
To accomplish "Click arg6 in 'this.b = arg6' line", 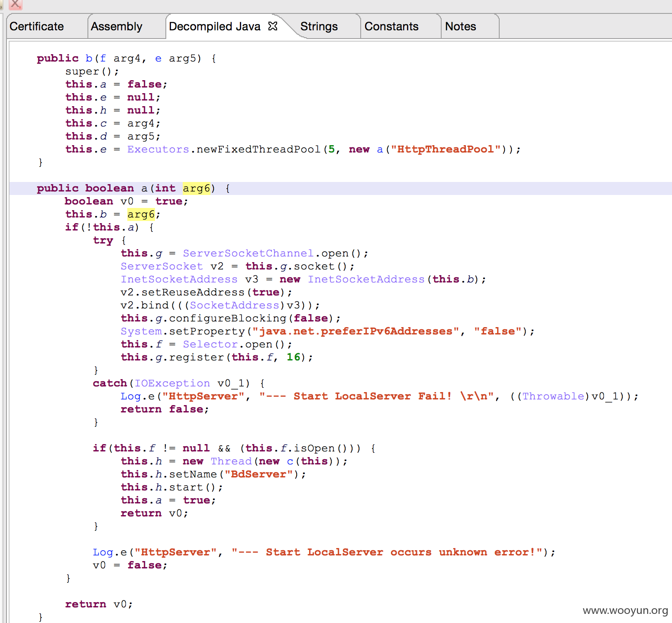I will 141,214.
